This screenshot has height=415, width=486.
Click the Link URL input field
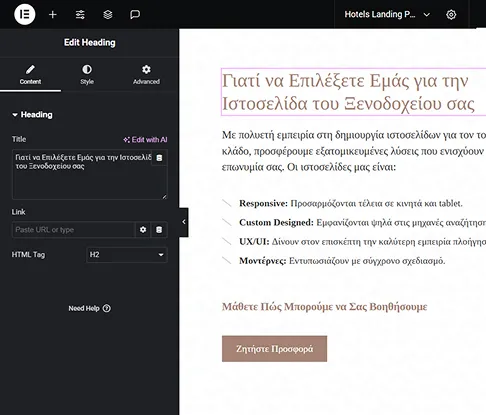[74, 230]
